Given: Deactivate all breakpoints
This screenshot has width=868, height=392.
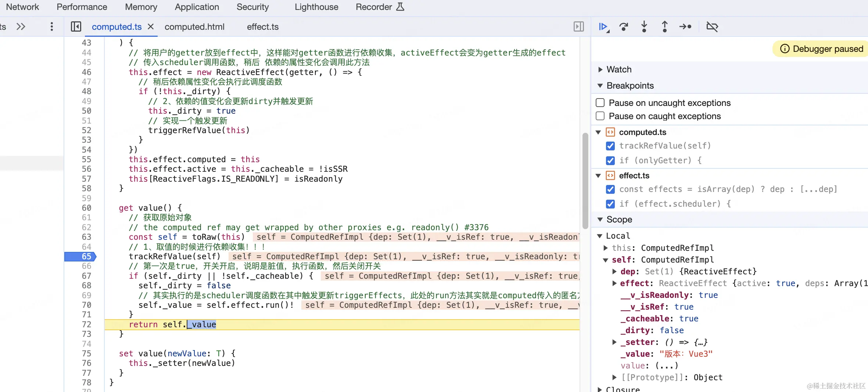Looking at the screenshot, I should (x=712, y=27).
